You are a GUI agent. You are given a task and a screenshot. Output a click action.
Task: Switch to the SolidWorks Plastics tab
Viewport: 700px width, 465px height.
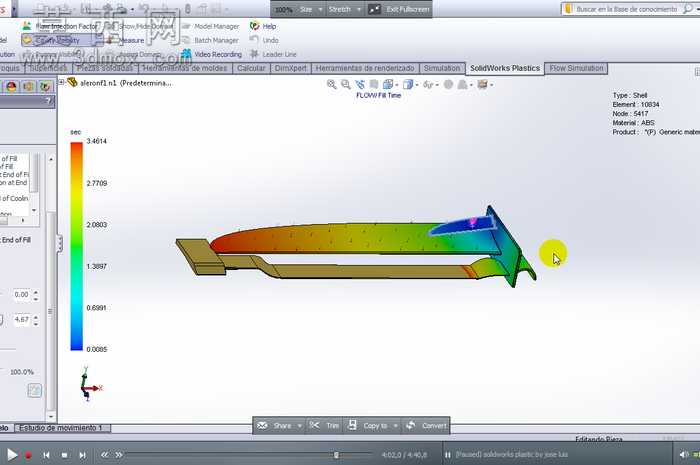point(504,68)
